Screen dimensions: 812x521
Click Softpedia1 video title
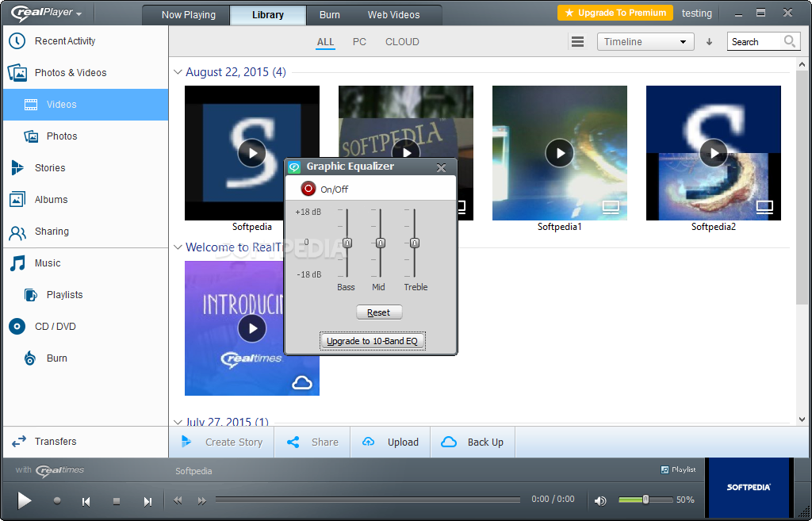[x=559, y=227]
